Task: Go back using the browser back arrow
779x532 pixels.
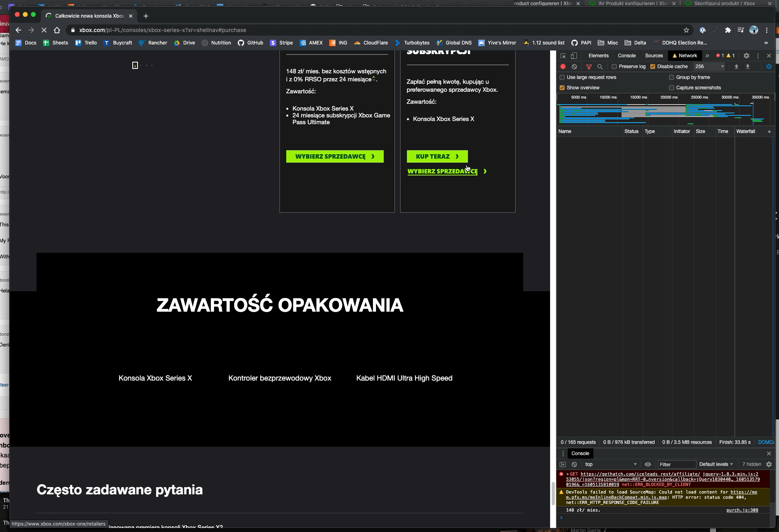Action: (x=18, y=30)
